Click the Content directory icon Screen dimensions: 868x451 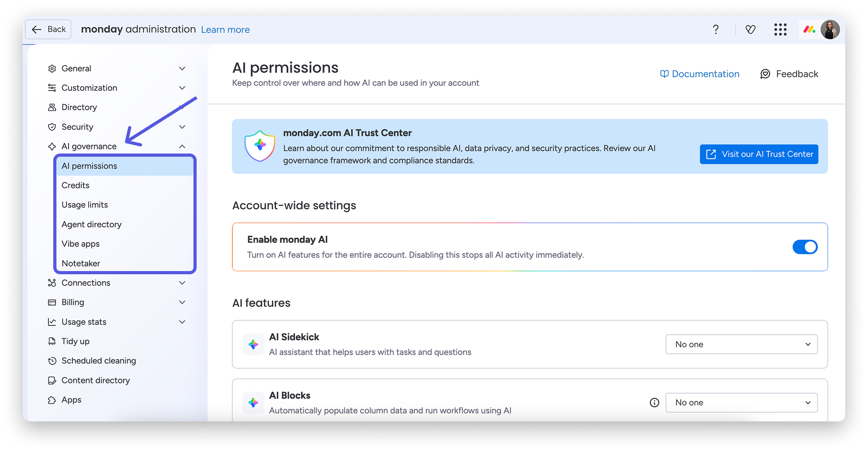pos(52,380)
